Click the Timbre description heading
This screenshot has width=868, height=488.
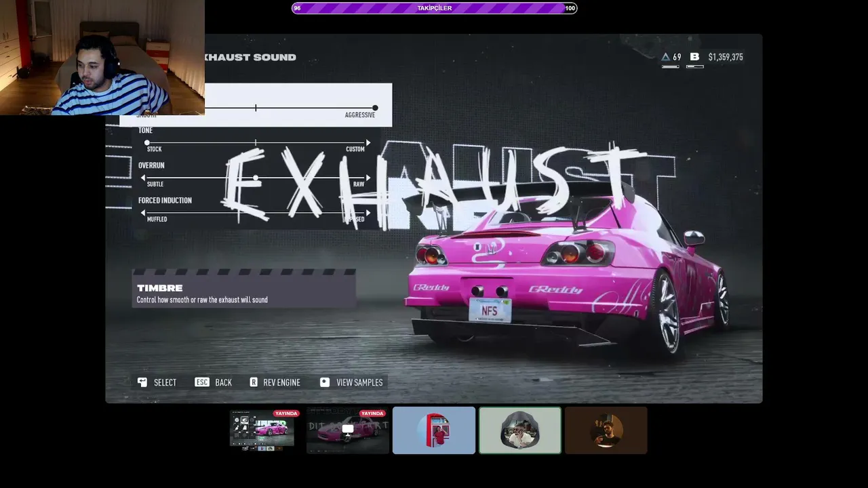coord(160,288)
